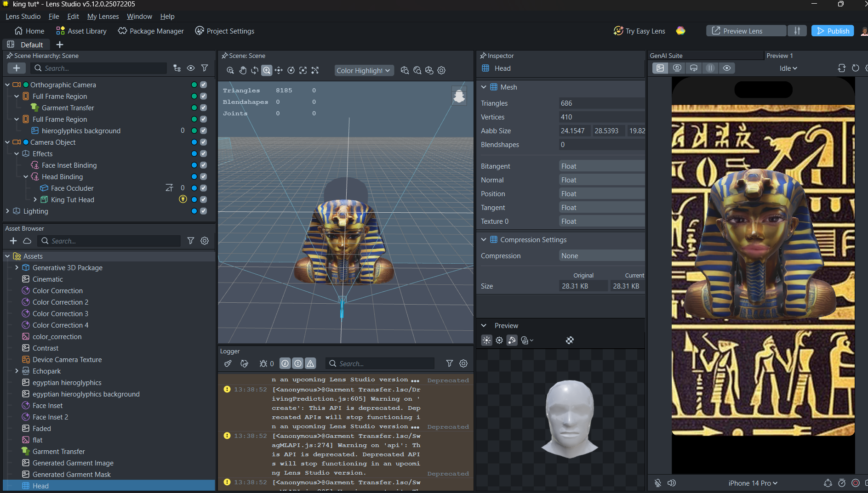Toggle the Lighting object checkbox
The width and height of the screenshot is (868, 493).
(204, 211)
